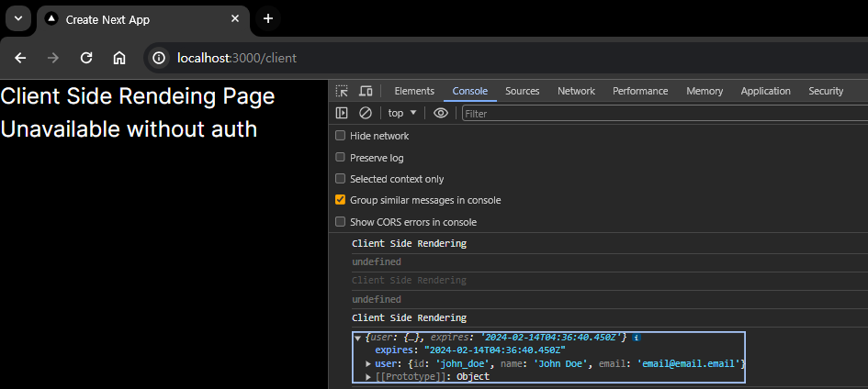Image resolution: width=868 pixels, height=389 pixels.
Task: Expand the user object in console output
Action: (368, 363)
